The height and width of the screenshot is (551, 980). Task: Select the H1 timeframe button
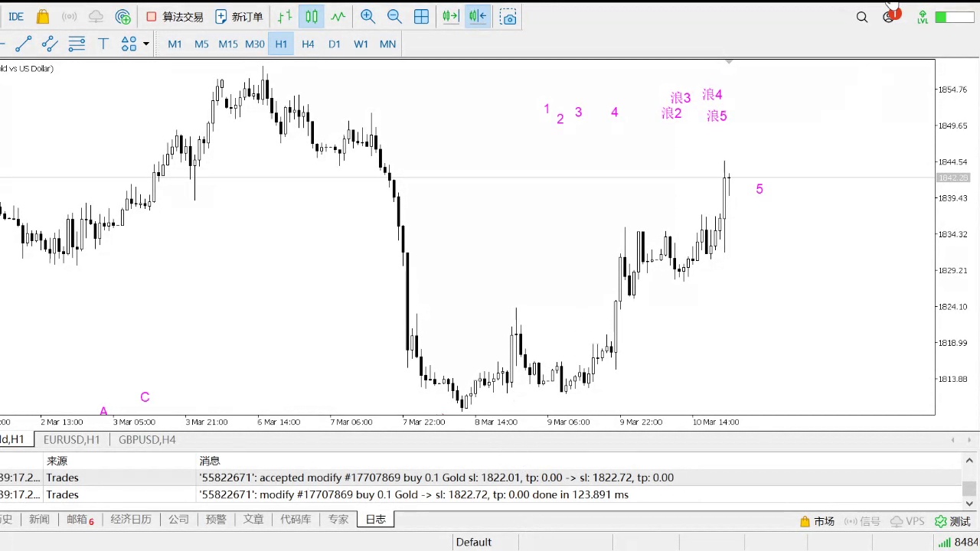tap(281, 44)
